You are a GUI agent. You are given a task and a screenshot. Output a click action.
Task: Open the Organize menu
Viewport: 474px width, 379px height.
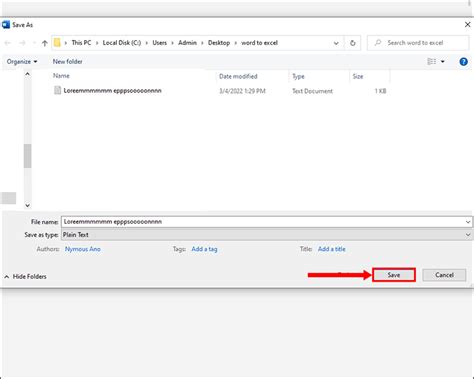[22, 62]
